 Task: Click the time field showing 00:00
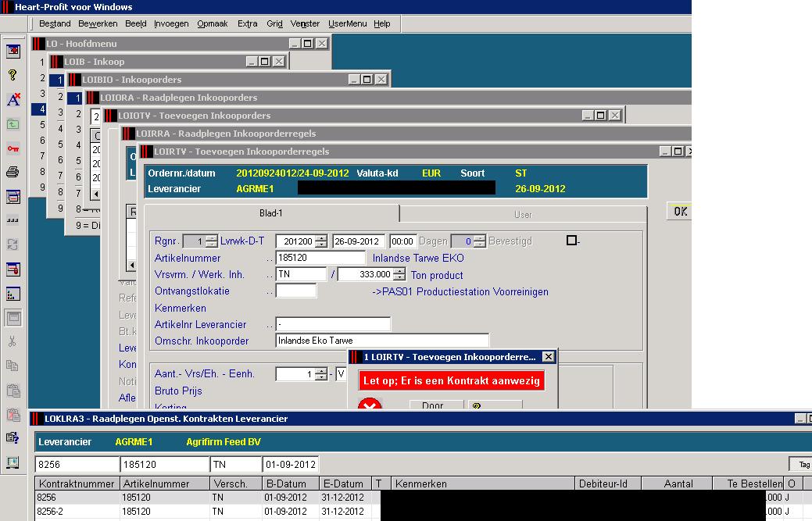[x=402, y=241]
